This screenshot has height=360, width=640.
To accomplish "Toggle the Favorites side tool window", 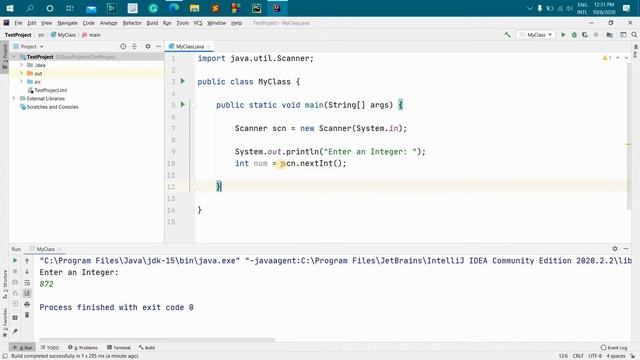I will coord(5,323).
